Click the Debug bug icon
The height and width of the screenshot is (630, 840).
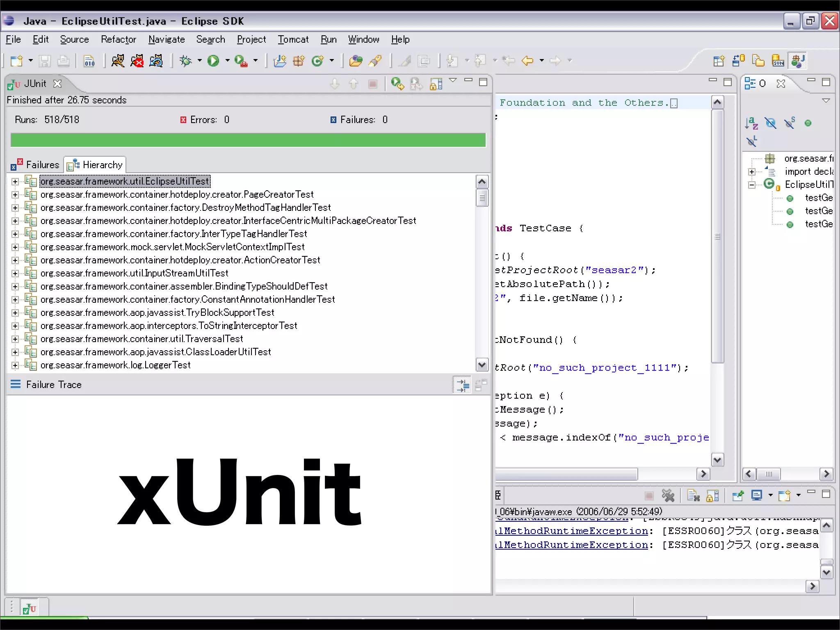pos(186,61)
